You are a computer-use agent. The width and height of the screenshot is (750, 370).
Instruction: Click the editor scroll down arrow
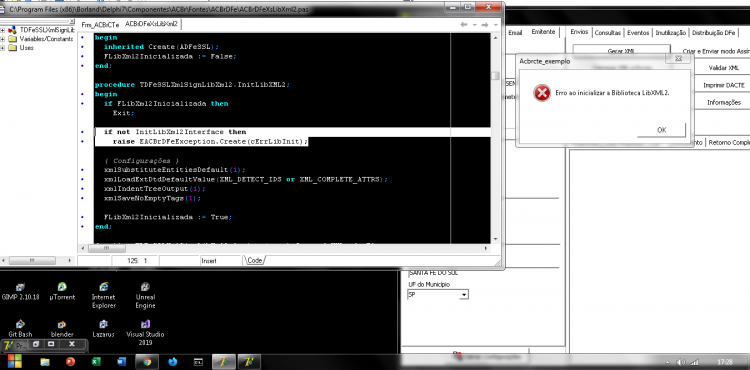pos(495,239)
